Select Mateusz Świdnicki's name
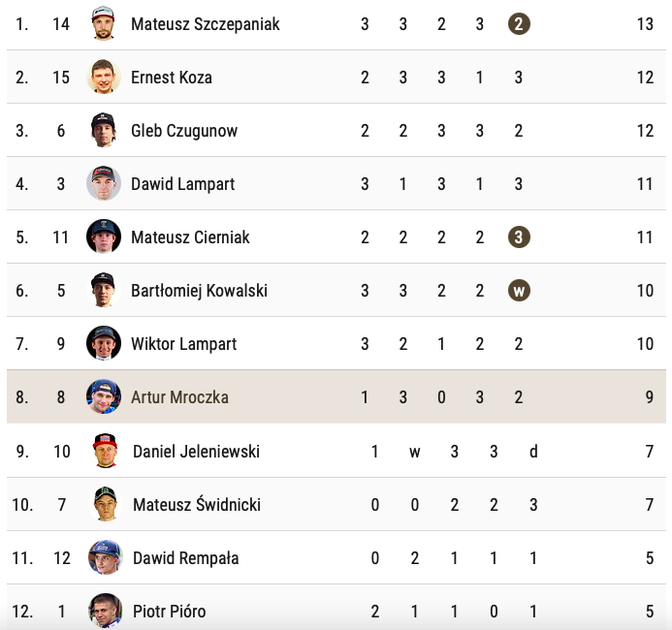The width and height of the screenshot is (672, 630). [x=197, y=505]
